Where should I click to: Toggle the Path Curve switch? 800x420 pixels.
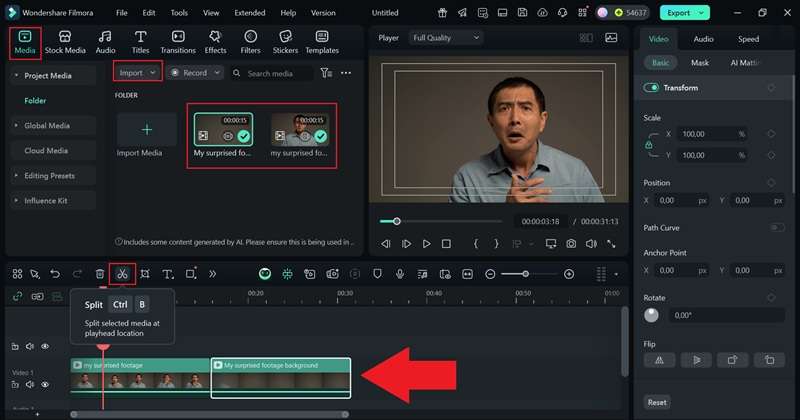coord(777,228)
